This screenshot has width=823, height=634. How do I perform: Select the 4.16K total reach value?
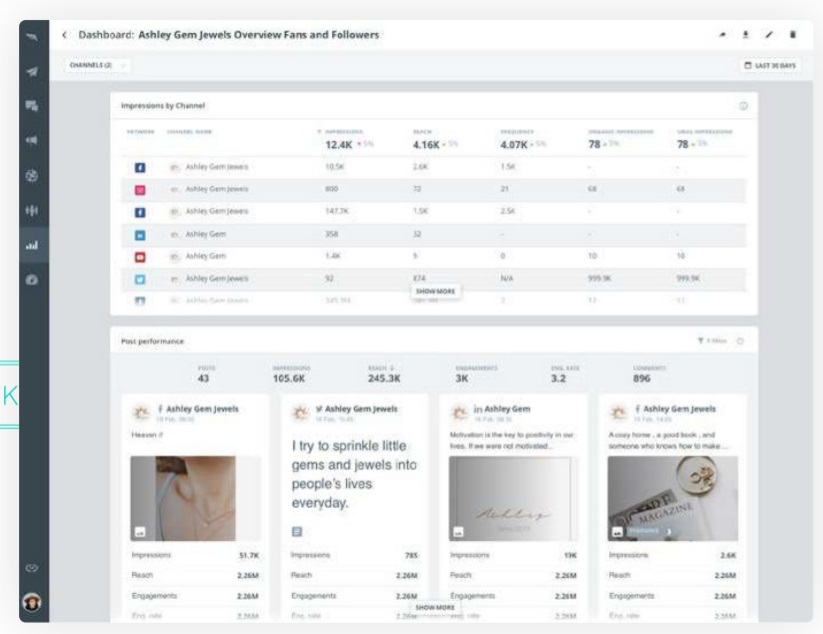tap(426, 145)
